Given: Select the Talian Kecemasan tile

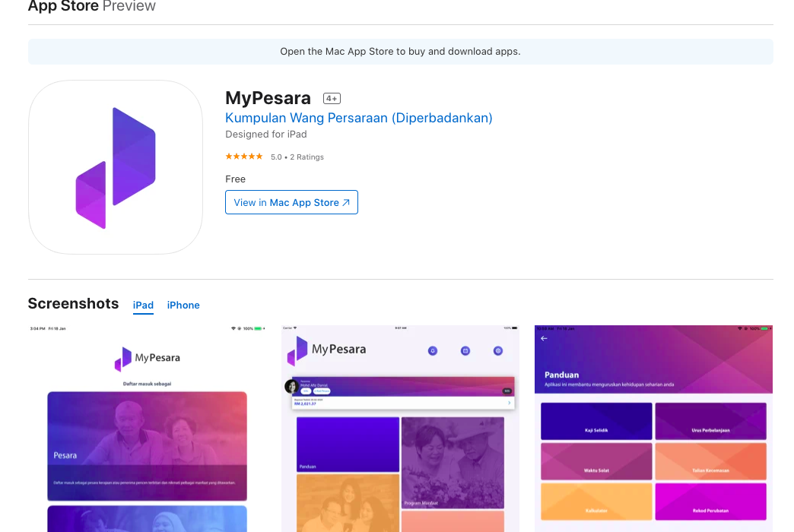Looking at the screenshot, I should 711,461.
